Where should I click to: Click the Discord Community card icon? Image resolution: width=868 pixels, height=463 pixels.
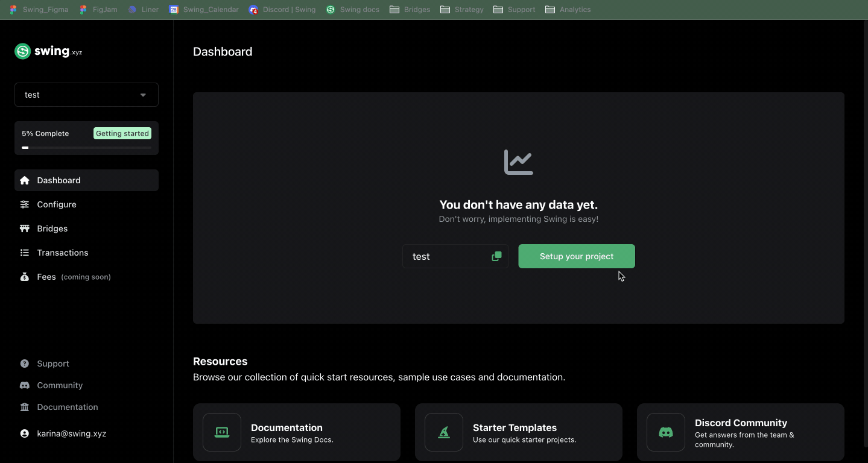(x=666, y=432)
